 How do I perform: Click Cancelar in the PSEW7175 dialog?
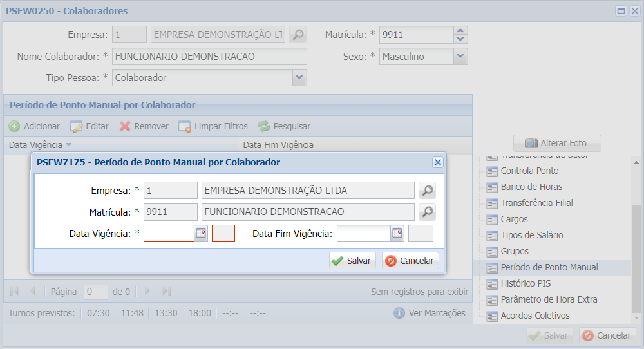410,261
